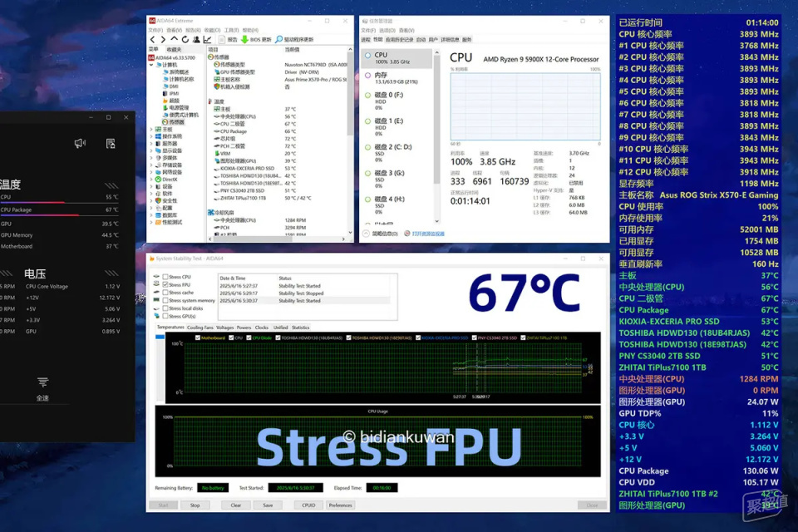Open 文件(F) menu in AIDA64 Extreme
The height and width of the screenshot is (532, 798).
pyautogui.click(x=155, y=30)
